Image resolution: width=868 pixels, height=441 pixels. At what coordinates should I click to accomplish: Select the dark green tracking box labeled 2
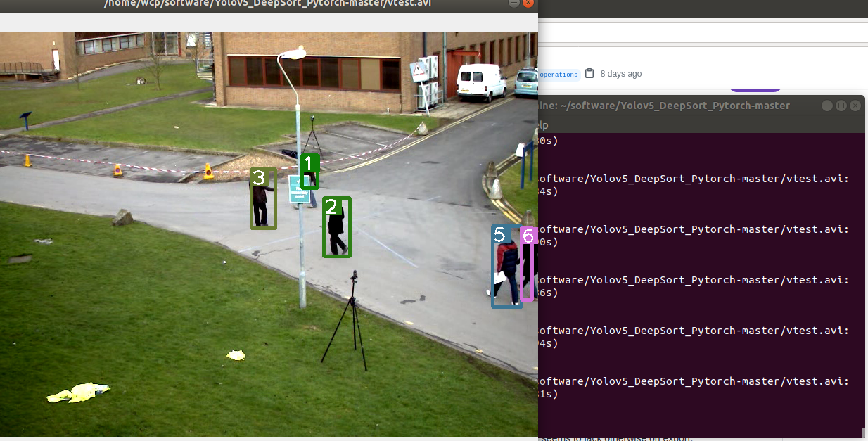(x=336, y=226)
